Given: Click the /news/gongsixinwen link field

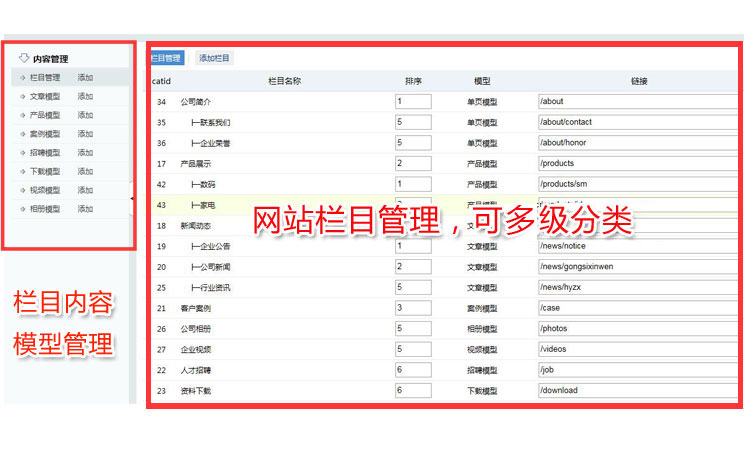Looking at the screenshot, I should tap(638, 266).
